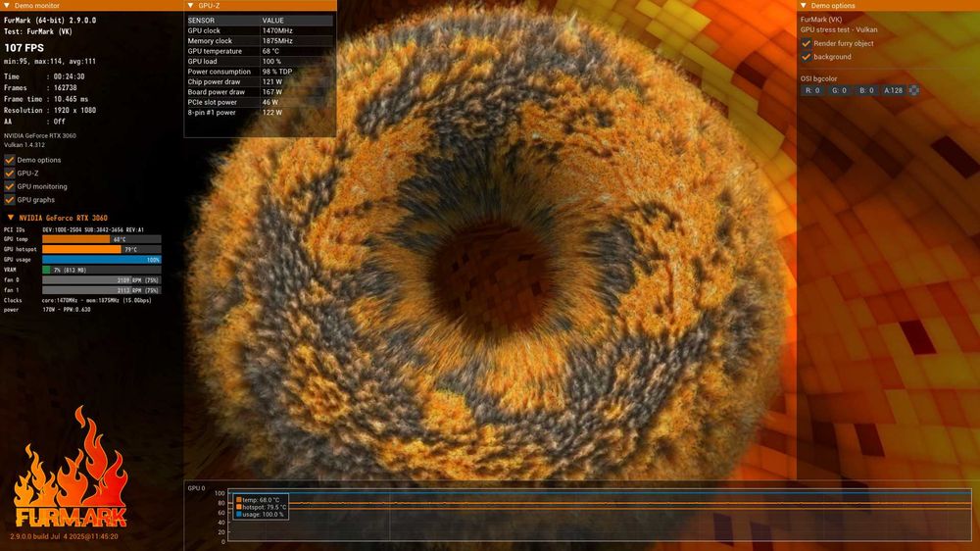This screenshot has width=980, height=551.
Task: Uncheck the GPU graphs checkbox
Action: (x=10, y=199)
